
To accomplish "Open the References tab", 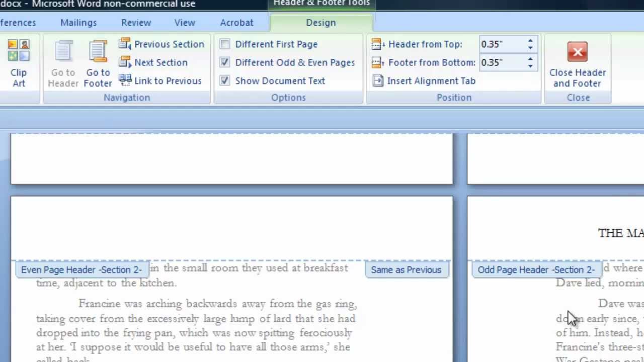I will pos(18,23).
